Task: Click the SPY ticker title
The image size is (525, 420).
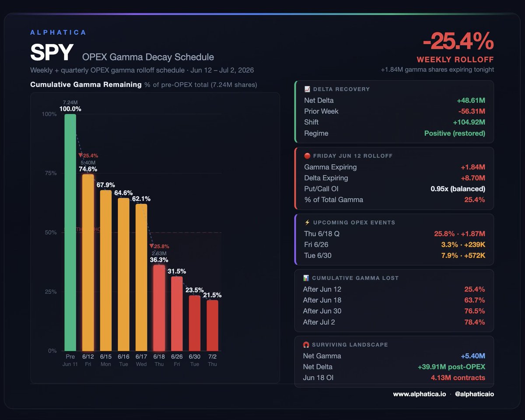Action: point(52,53)
